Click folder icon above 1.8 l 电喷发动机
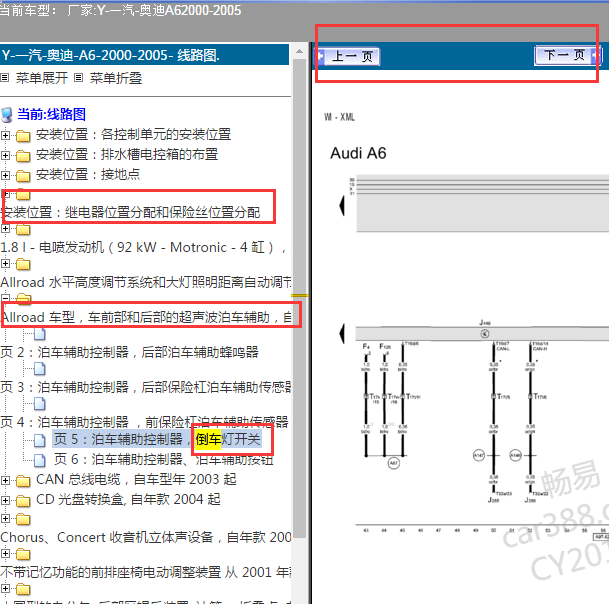Image resolution: width=609 pixels, height=604 pixels. click(x=23, y=229)
